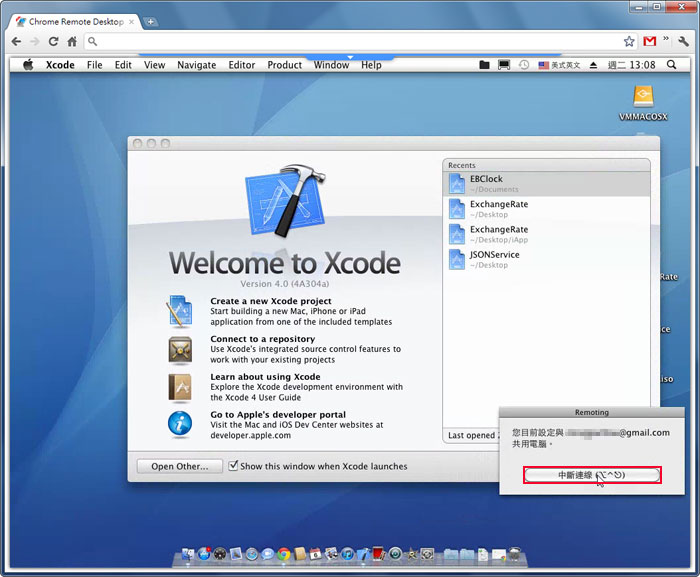The image size is (700, 577).
Task: Open the Xcode application menu
Action: click(60, 65)
